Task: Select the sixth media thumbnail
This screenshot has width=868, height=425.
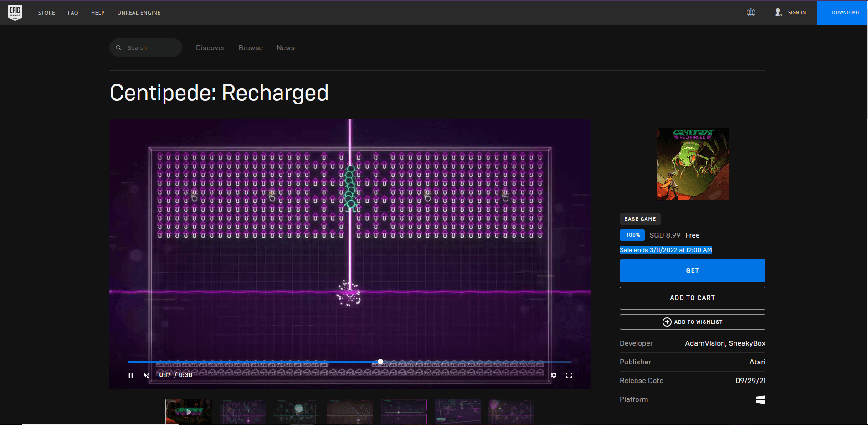Action: 457,411
